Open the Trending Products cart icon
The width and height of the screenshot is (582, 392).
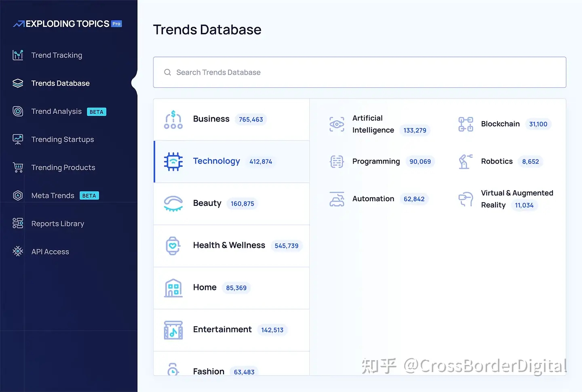coord(18,168)
